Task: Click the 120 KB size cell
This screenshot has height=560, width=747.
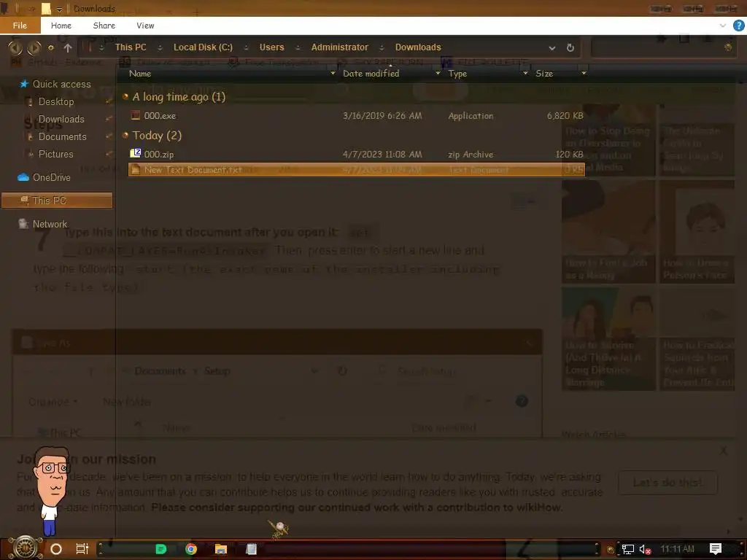Action: tap(569, 155)
